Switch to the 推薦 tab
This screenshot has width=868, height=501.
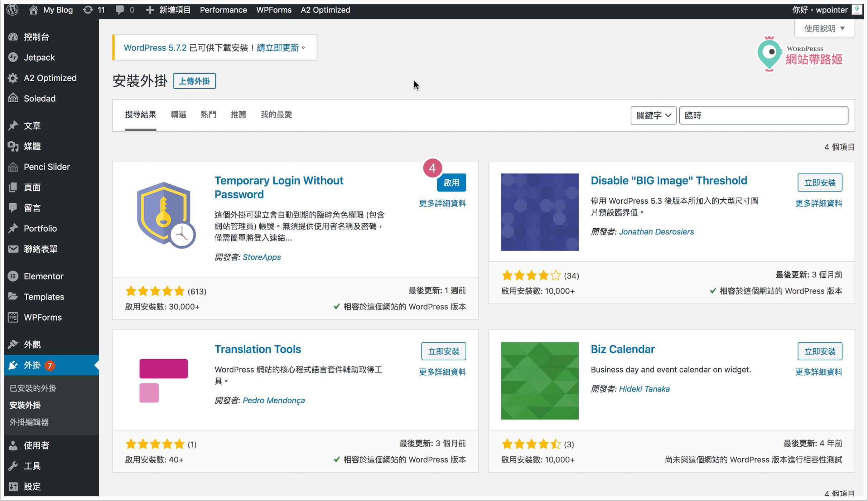[238, 115]
